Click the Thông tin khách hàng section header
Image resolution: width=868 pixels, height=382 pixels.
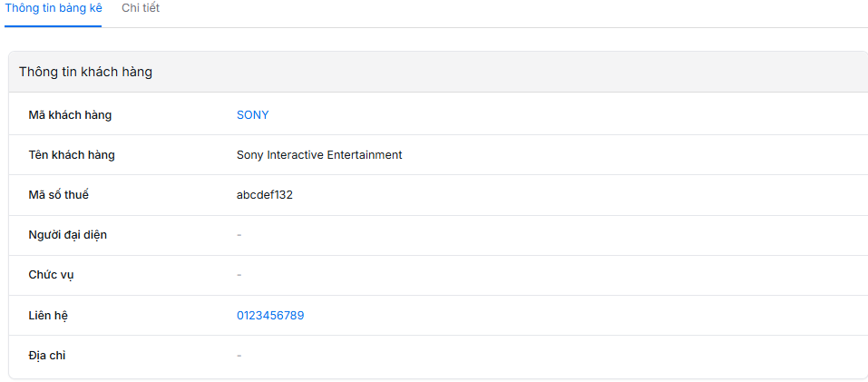pos(85,72)
